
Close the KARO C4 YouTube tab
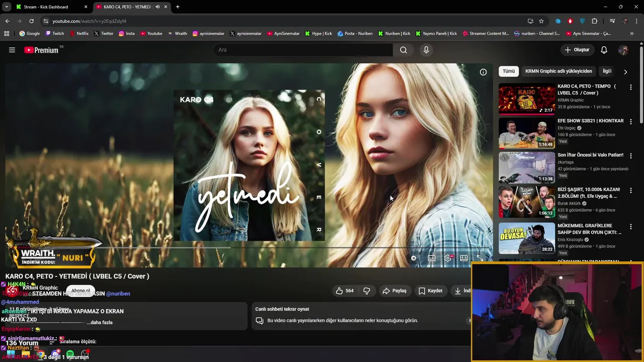(x=166, y=7)
